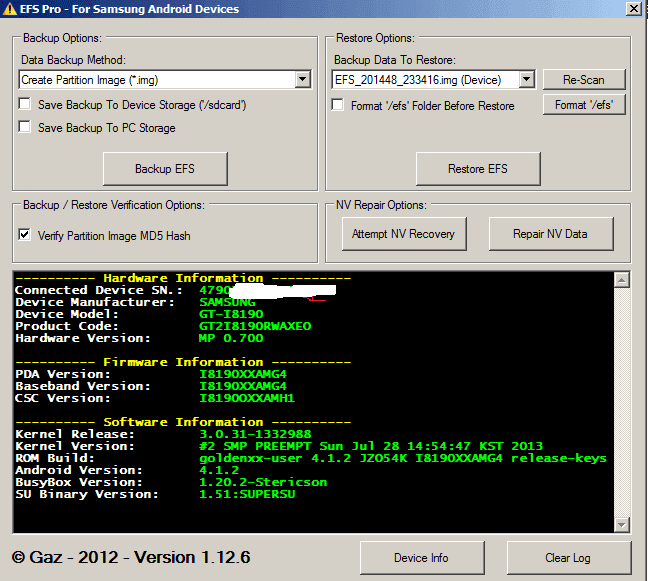Open Device Info

422,558
